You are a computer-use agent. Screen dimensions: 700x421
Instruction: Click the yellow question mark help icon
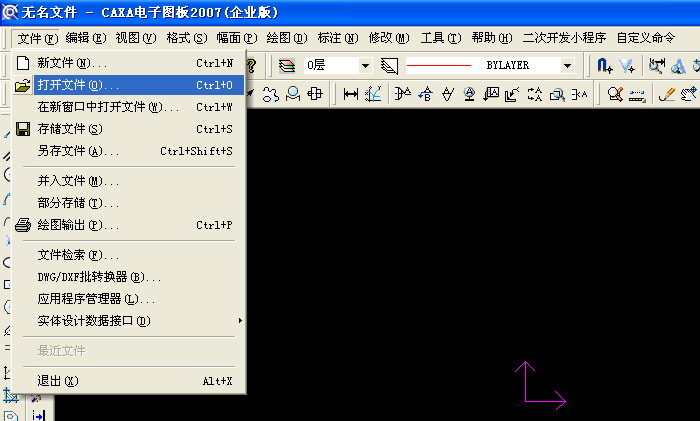tap(251, 66)
